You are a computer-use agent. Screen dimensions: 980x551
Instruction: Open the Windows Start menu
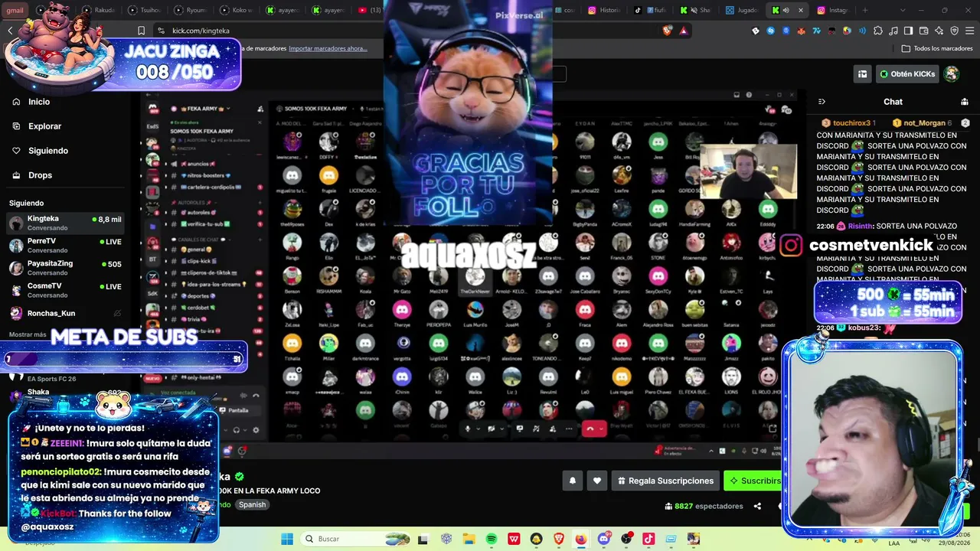[287, 539]
